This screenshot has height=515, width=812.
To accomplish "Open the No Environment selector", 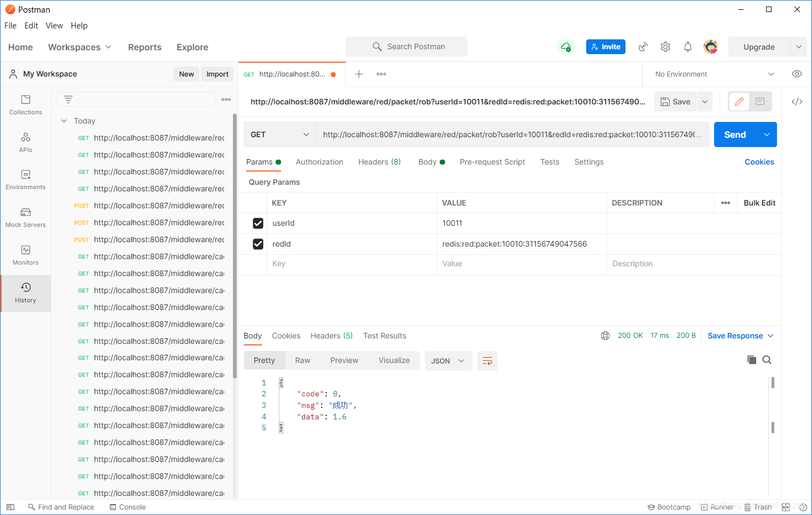I will 714,74.
